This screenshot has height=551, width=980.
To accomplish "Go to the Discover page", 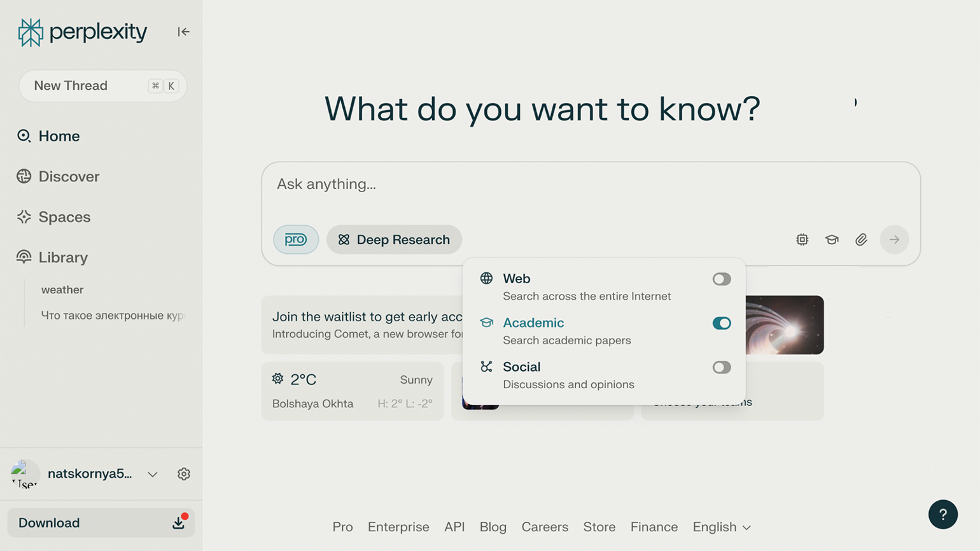I will point(69,176).
